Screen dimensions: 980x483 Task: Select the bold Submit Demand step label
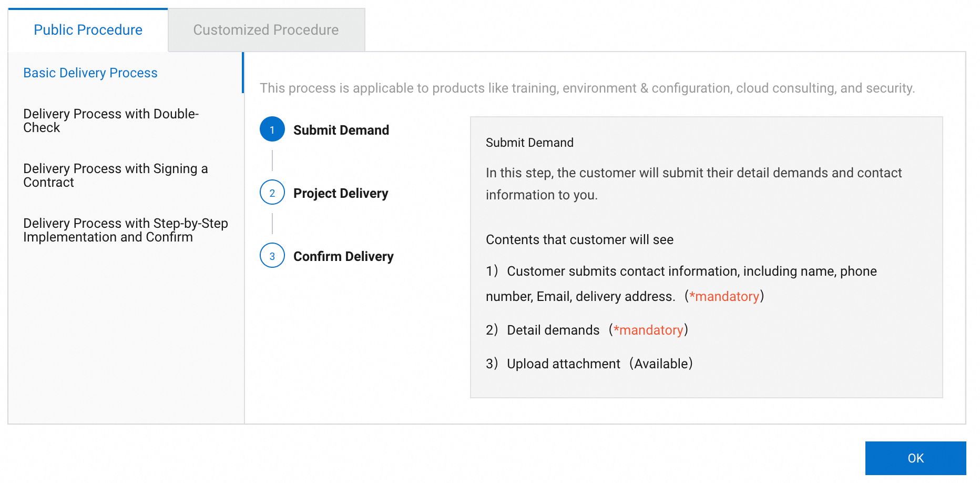pos(341,130)
